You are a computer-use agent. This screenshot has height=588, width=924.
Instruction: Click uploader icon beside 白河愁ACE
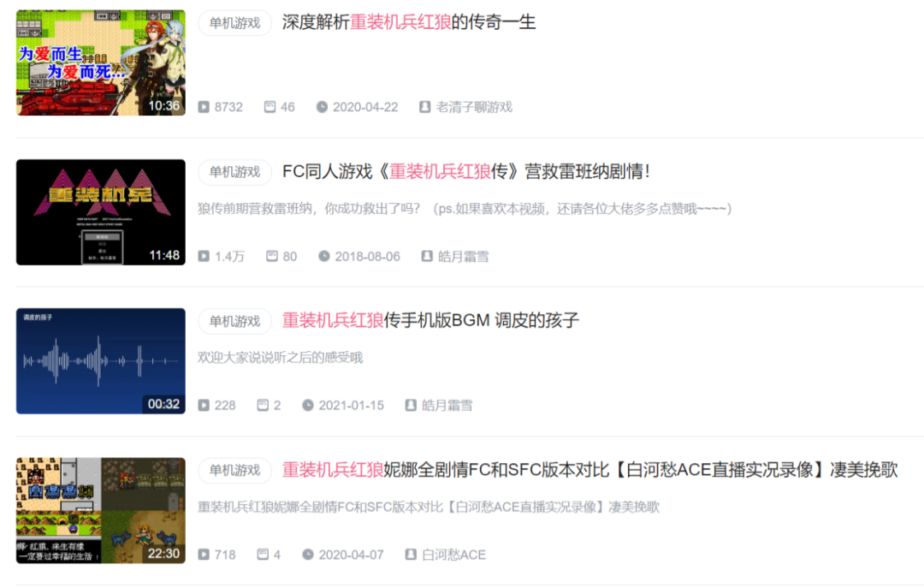(x=411, y=555)
